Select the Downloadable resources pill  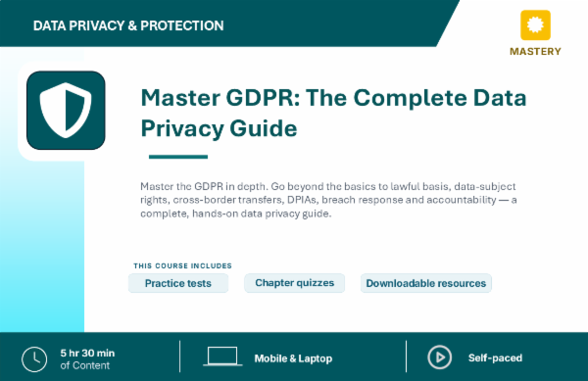[426, 283]
